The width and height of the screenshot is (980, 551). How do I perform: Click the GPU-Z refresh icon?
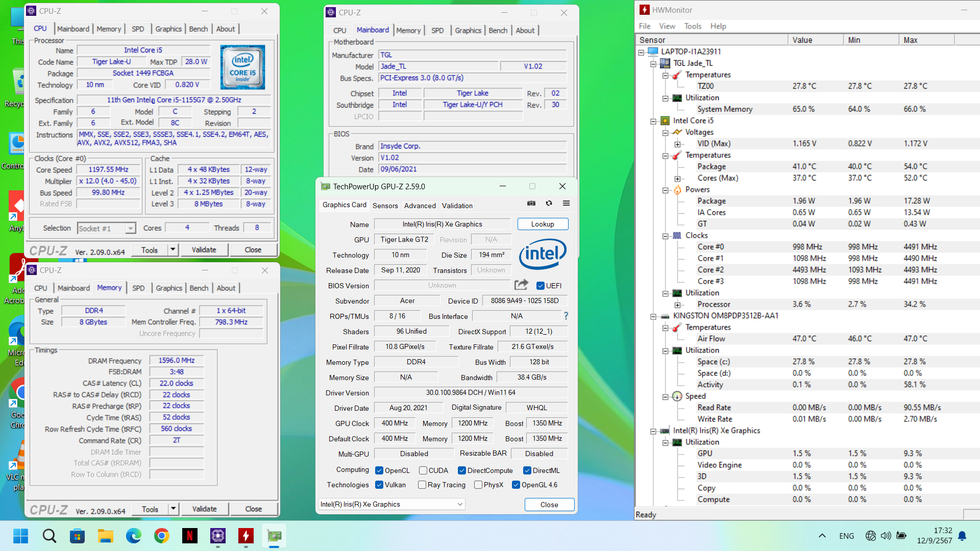tap(549, 203)
